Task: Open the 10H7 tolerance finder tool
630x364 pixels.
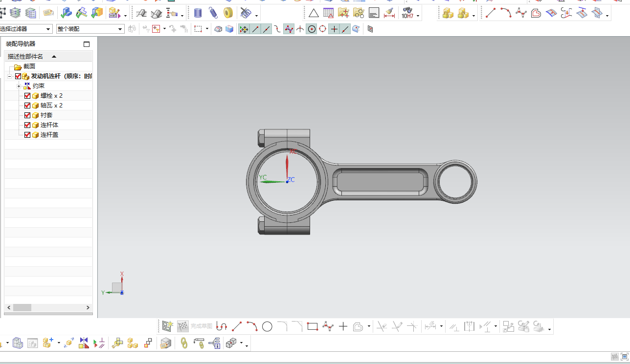Action: [407, 13]
